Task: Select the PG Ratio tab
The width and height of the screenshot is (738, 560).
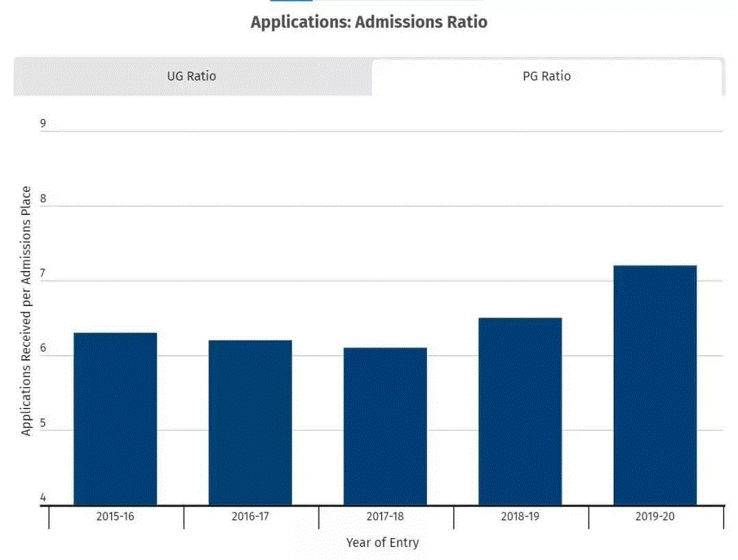Action: 546,76
